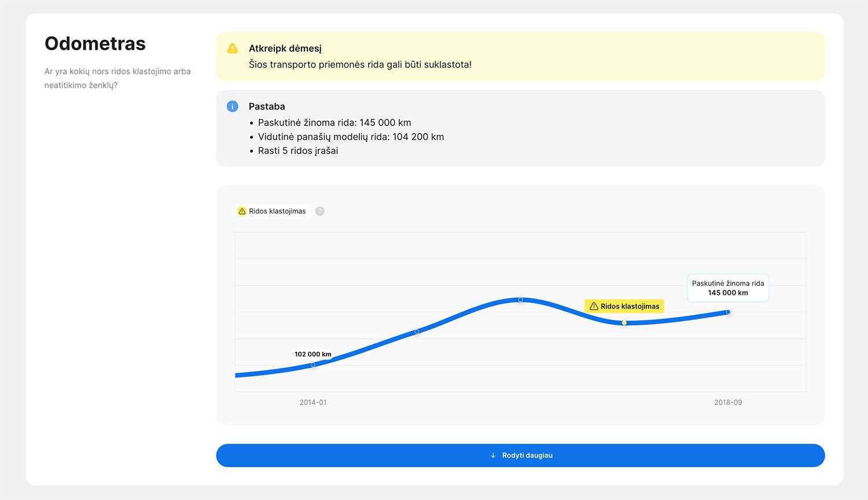This screenshot has height=500, width=868.
Task: Click the Ridos klastojimas legend item
Action: click(x=272, y=211)
